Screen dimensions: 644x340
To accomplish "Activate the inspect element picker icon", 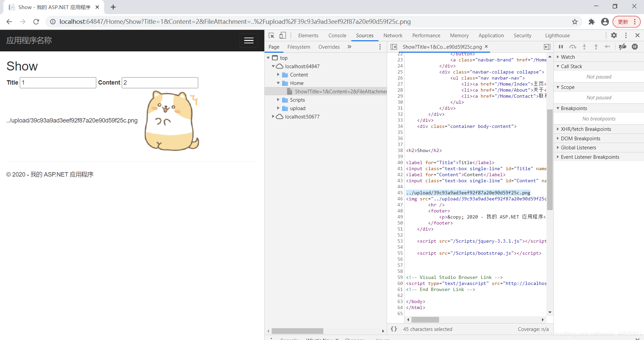I will (x=271, y=35).
